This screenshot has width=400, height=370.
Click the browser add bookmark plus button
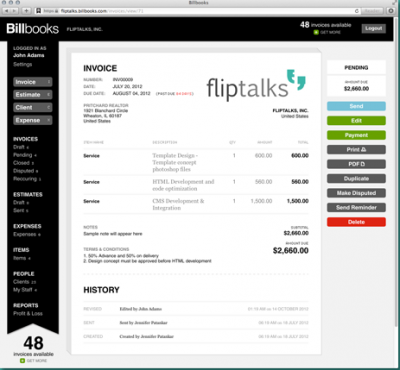[26, 11]
